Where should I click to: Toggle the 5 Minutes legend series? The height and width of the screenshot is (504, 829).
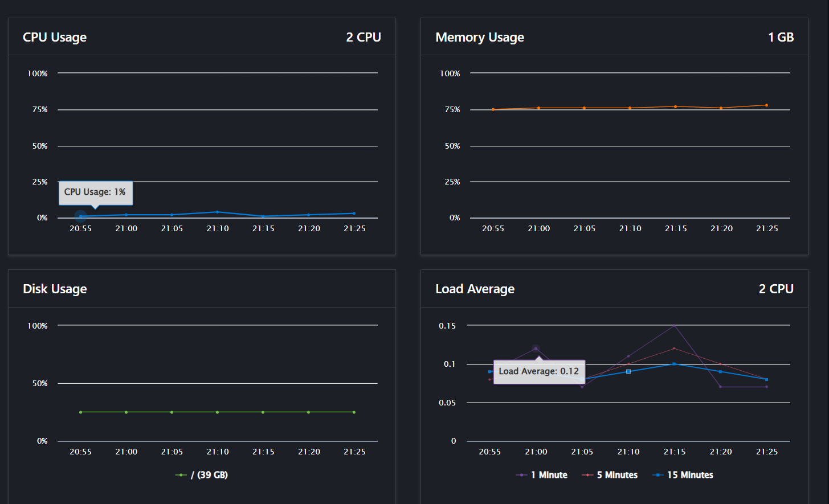(610, 475)
